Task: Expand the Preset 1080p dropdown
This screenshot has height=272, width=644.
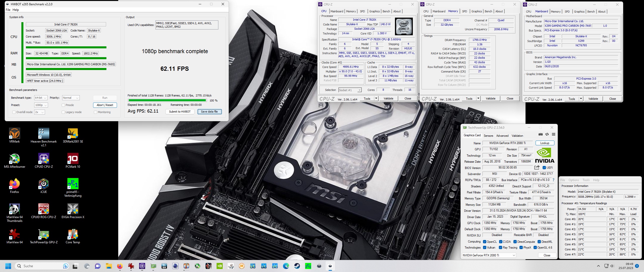Action: 41,105
